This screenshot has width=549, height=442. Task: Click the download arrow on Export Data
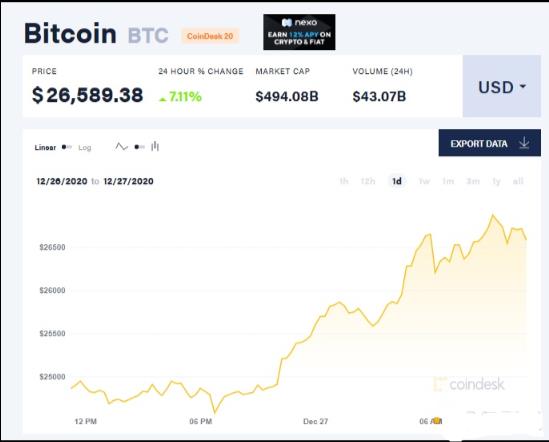524,143
